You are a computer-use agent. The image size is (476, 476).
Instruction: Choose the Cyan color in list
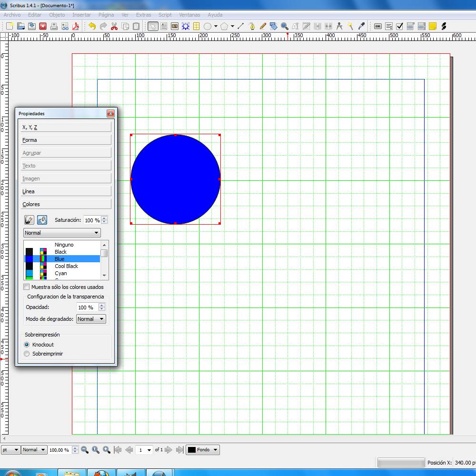(x=61, y=273)
